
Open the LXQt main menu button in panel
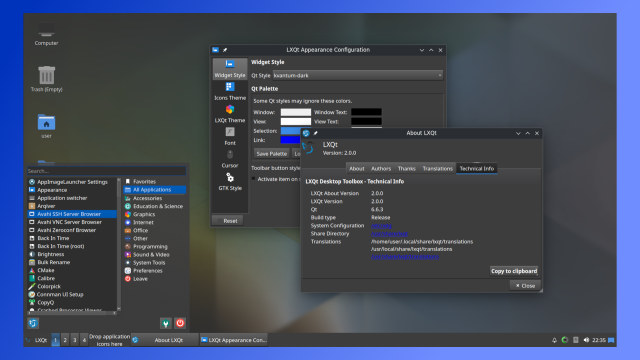(x=37, y=340)
